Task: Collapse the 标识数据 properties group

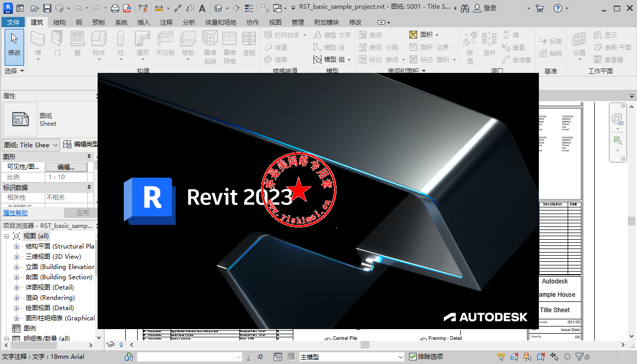Action: point(89,187)
